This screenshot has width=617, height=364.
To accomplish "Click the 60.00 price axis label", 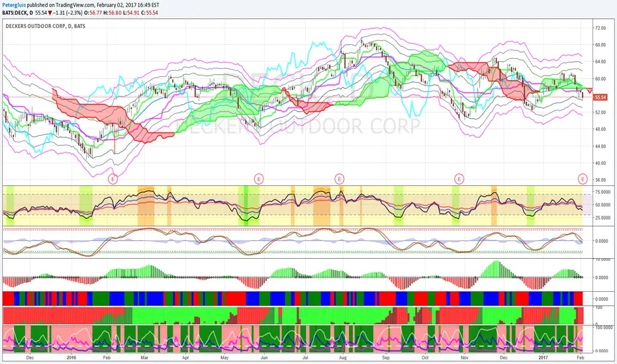I will pos(600,79).
